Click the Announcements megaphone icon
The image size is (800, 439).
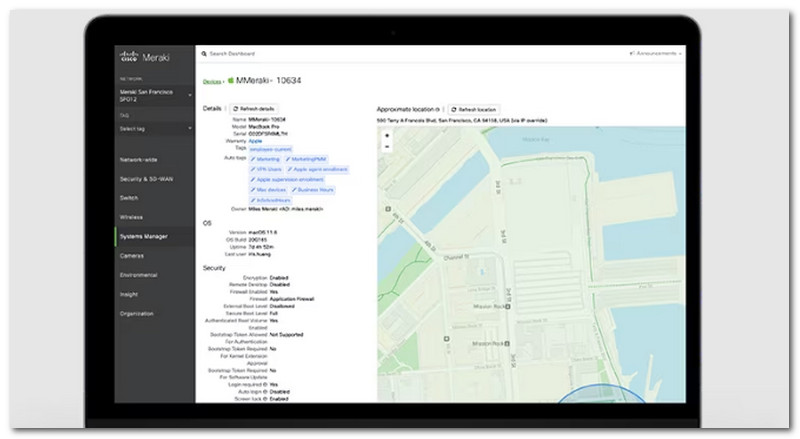632,53
